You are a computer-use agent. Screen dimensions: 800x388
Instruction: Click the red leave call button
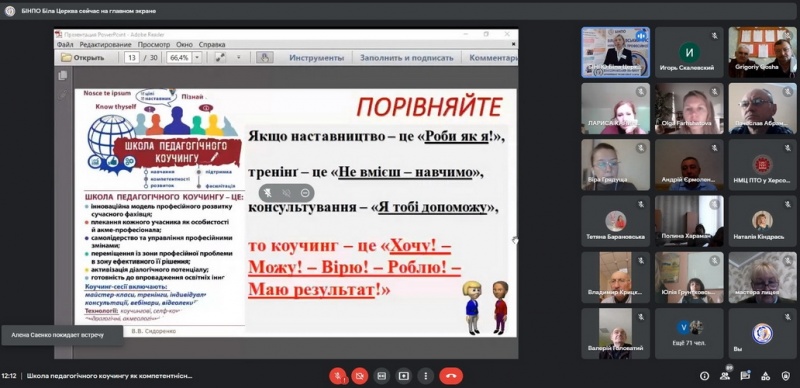(451, 376)
